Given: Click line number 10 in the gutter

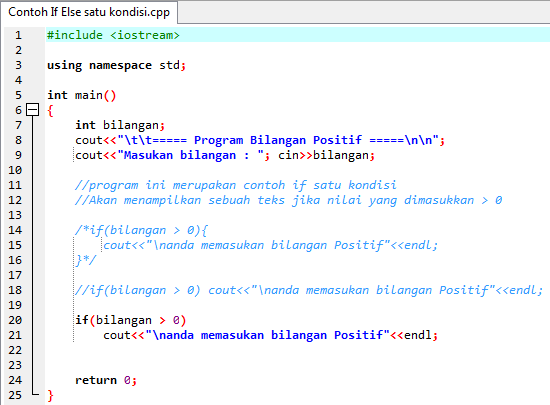Looking at the screenshot, I should (x=15, y=170).
